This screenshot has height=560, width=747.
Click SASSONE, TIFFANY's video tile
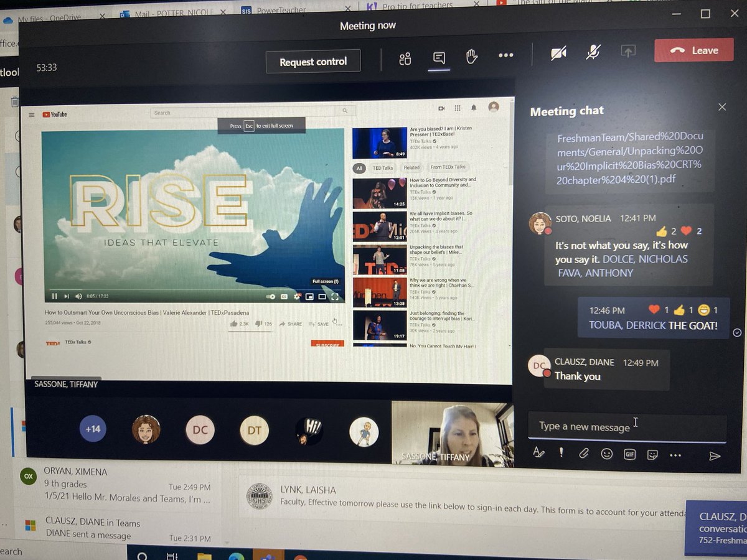(x=453, y=434)
